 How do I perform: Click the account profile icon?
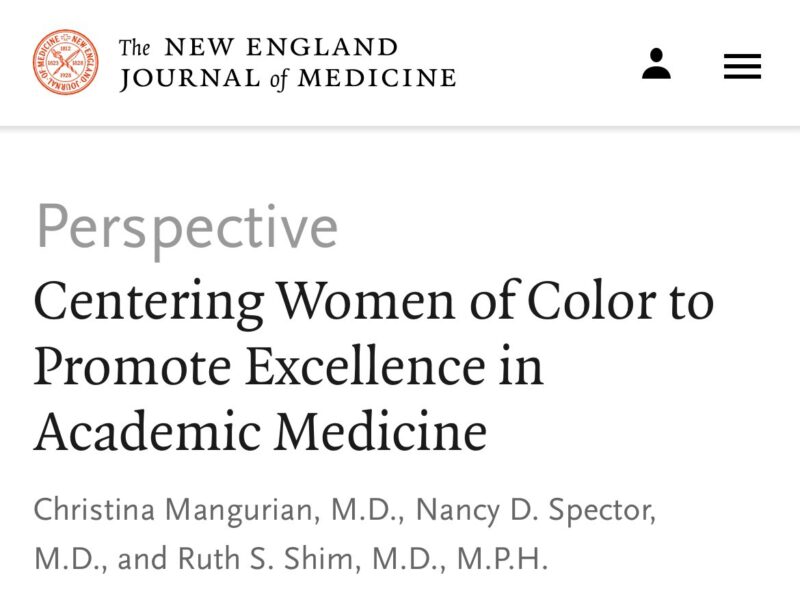tap(657, 65)
